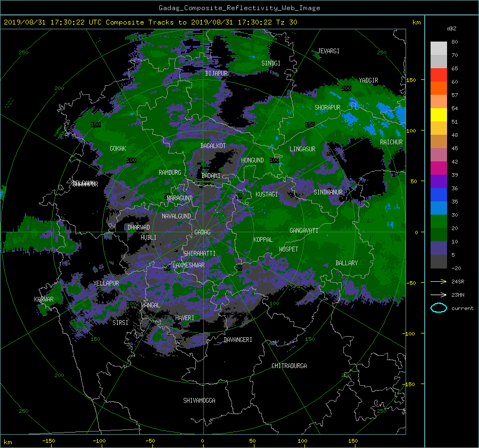Click the SIRSI city label

click(120, 323)
